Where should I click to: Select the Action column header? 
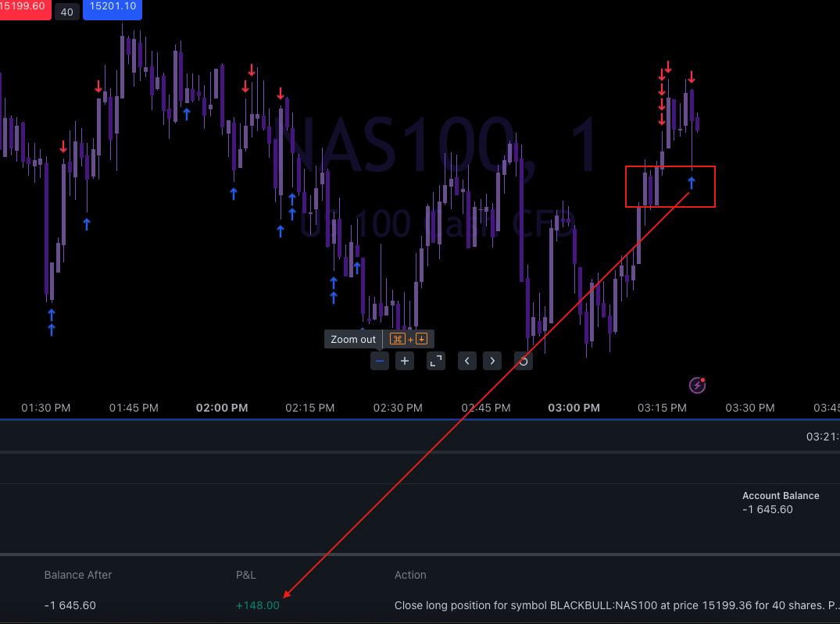[x=410, y=575]
